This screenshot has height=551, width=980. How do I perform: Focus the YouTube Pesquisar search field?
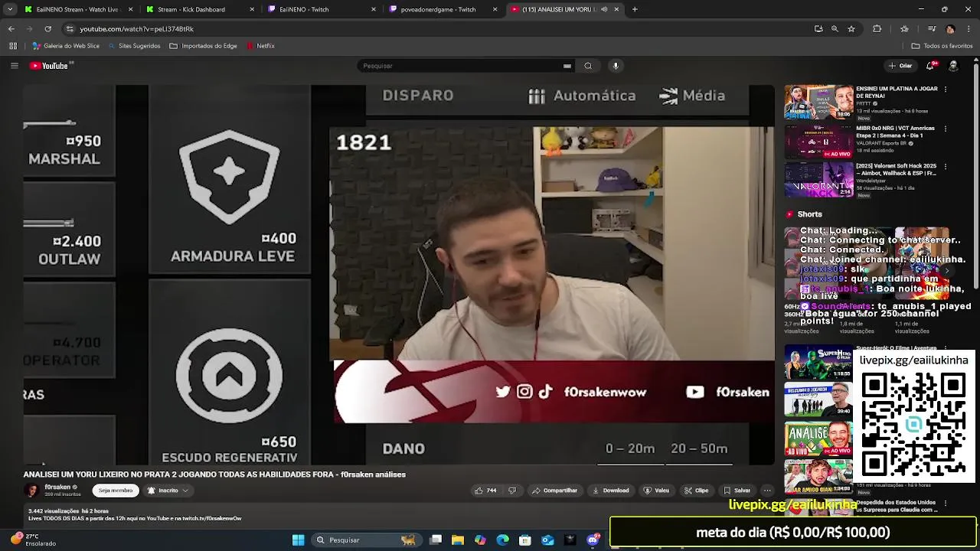459,66
